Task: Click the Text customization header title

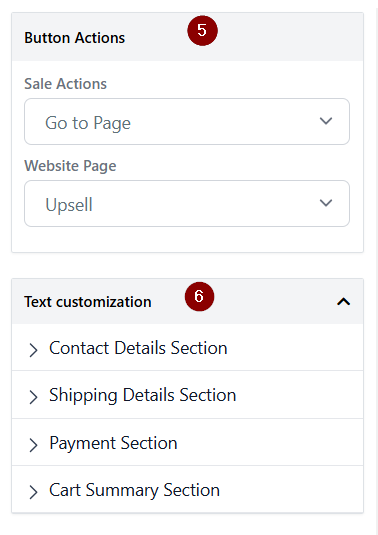Action: click(x=88, y=302)
